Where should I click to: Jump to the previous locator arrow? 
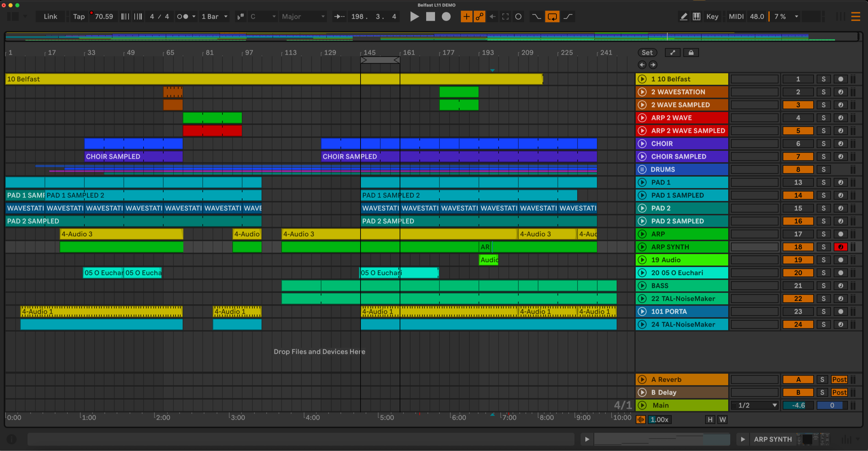pyautogui.click(x=642, y=65)
